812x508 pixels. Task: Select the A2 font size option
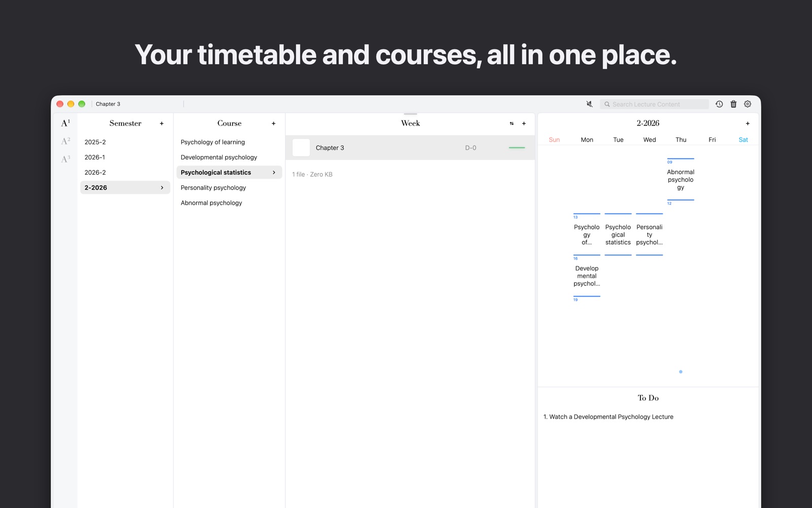[x=65, y=141]
